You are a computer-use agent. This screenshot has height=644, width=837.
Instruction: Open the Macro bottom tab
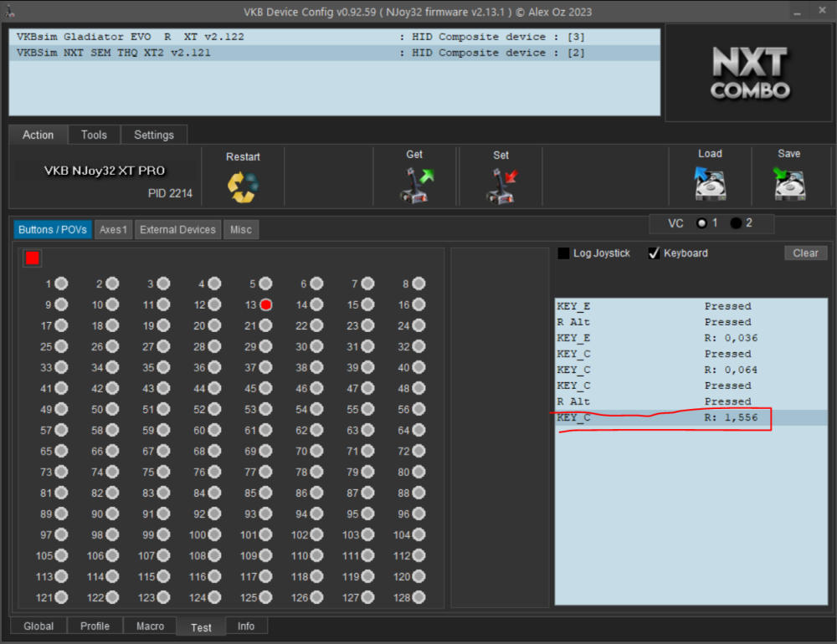pyautogui.click(x=151, y=626)
